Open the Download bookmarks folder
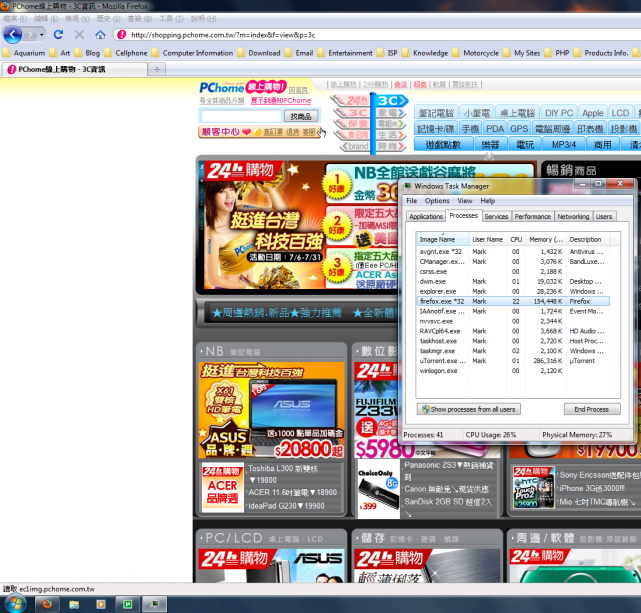Screen dimensions: 641x613 (259, 53)
